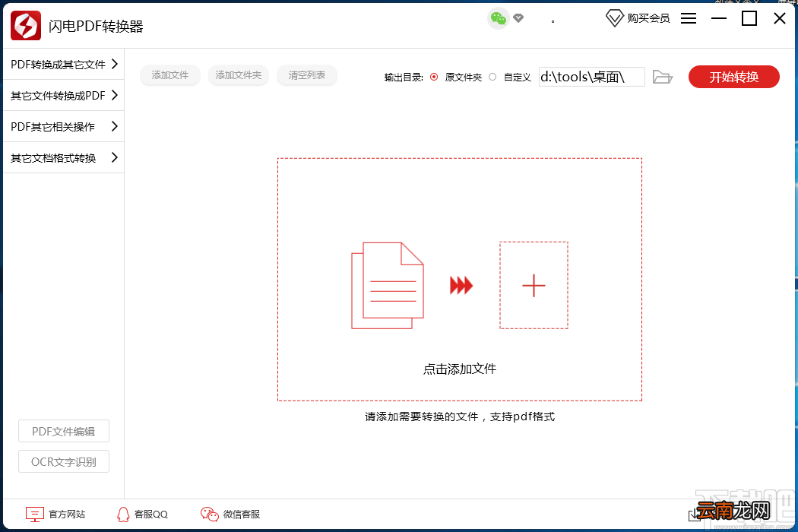Start conversion with 开始转换 button
798x532 pixels.
(734, 77)
